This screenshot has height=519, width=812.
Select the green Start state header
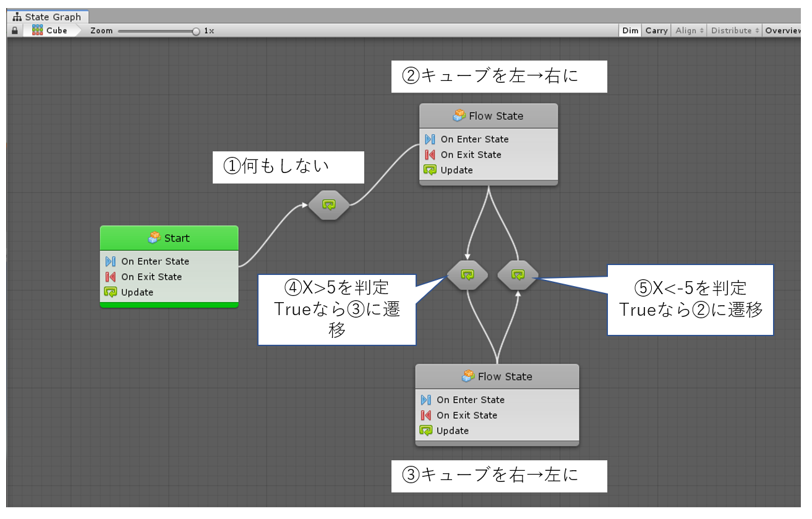point(169,238)
